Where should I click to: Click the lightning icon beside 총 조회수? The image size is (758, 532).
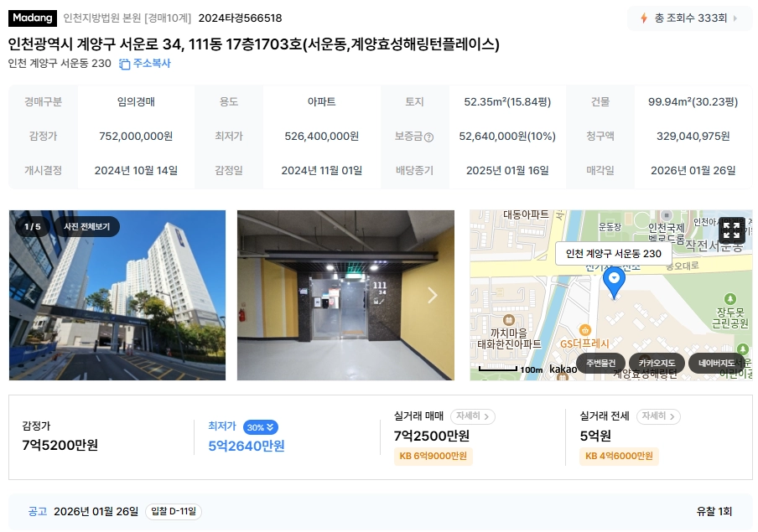coord(644,18)
